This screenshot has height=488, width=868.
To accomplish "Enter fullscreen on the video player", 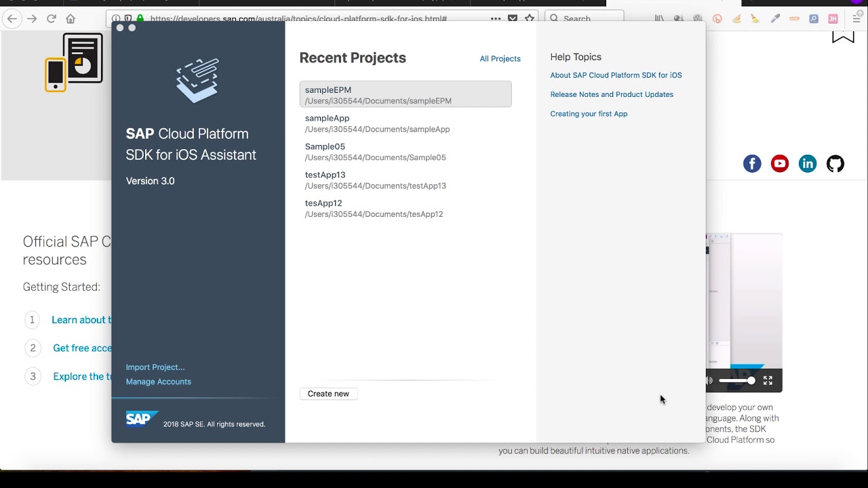I will [768, 381].
